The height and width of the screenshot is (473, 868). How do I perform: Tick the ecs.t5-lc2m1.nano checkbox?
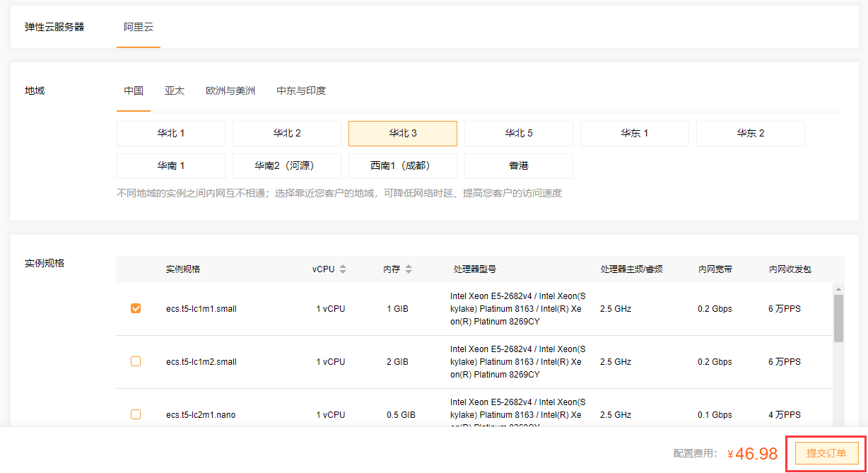(x=136, y=414)
